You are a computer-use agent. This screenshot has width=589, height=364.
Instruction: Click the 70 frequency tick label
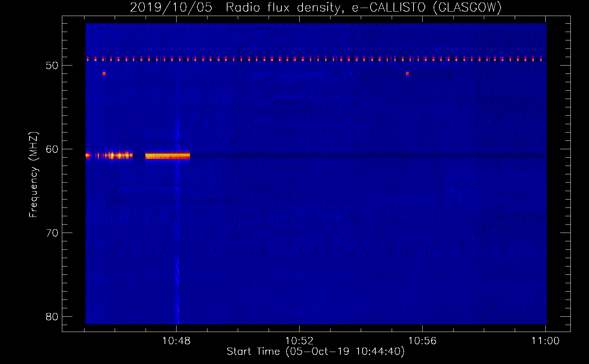tap(52, 233)
